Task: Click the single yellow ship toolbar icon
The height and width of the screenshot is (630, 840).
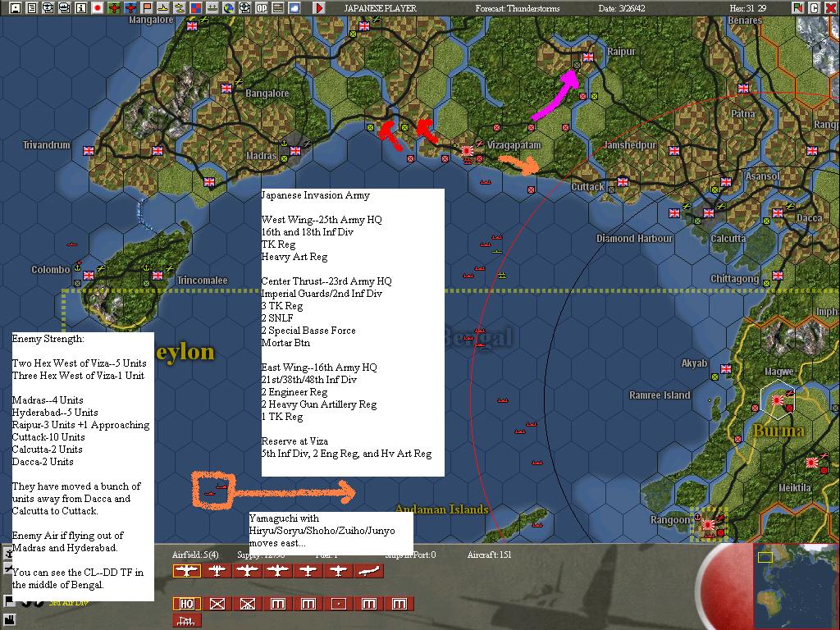Action: tap(163, 8)
